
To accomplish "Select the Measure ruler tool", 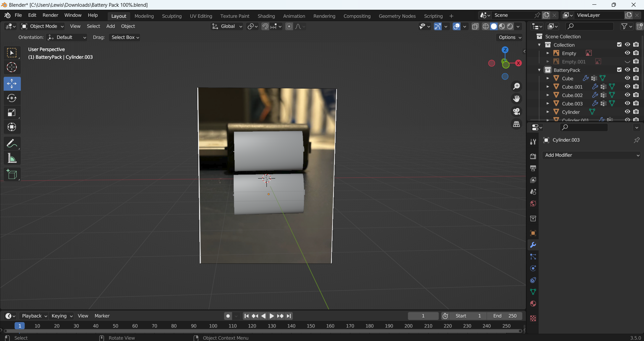I will pyautogui.click(x=12, y=158).
